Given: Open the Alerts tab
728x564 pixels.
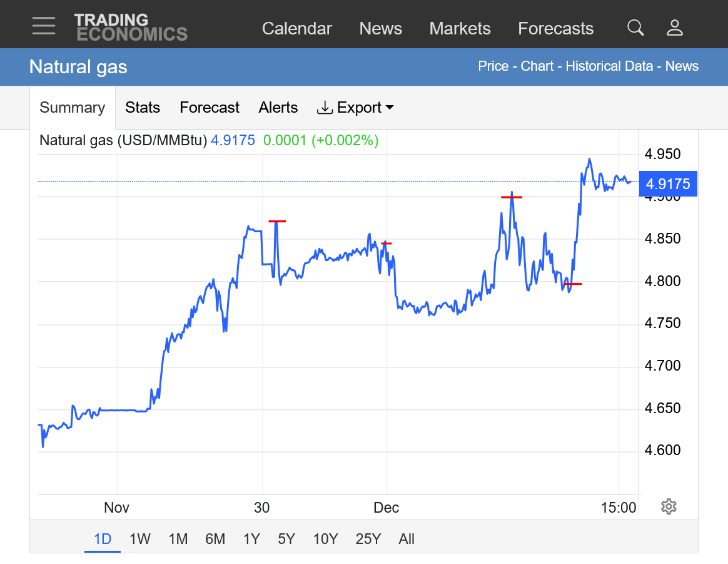Looking at the screenshot, I should [x=278, y=108].
